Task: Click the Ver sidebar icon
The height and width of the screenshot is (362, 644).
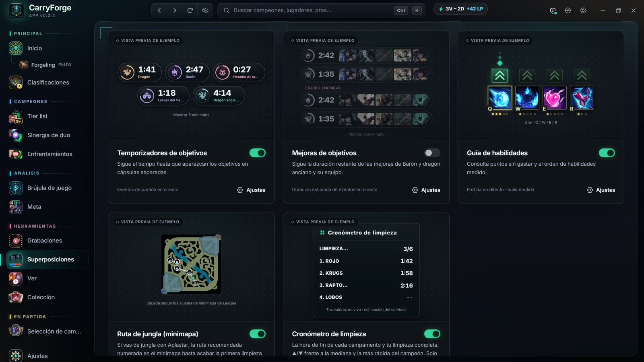Action: [x=16, y=278]
